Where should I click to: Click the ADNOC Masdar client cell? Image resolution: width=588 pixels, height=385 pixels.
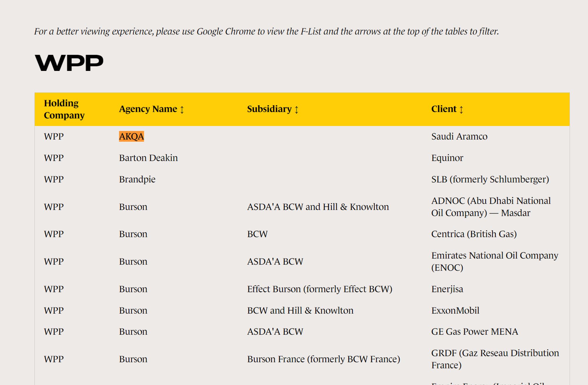[491, 207]
